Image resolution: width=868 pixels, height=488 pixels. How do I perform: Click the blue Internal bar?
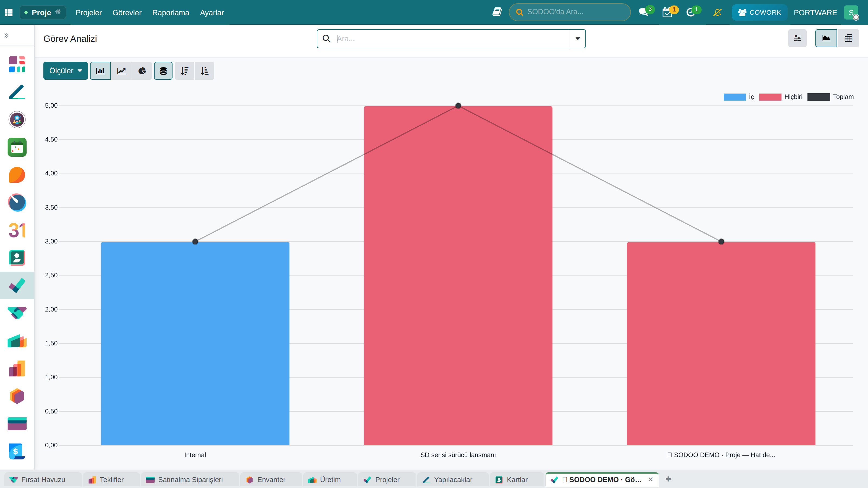(195, 343)
